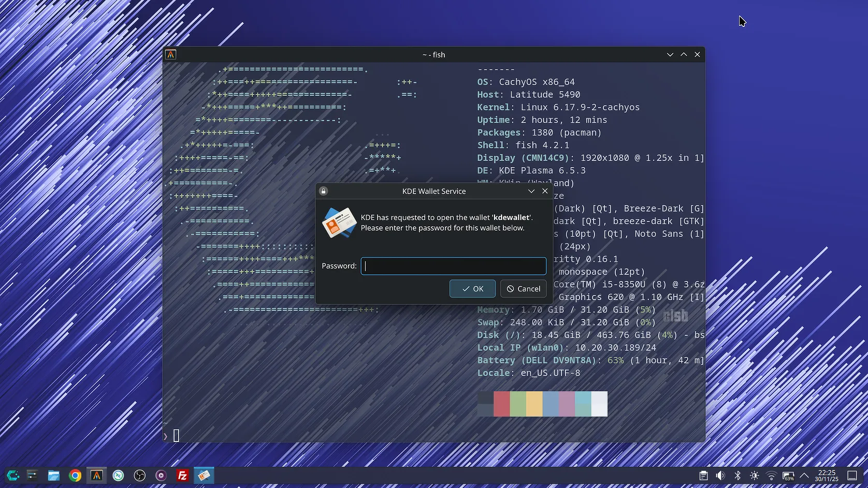Viewport: 868px width, 488px height.
Task: Open the Wi-Fi network tray icon
Action: [771, 476]
